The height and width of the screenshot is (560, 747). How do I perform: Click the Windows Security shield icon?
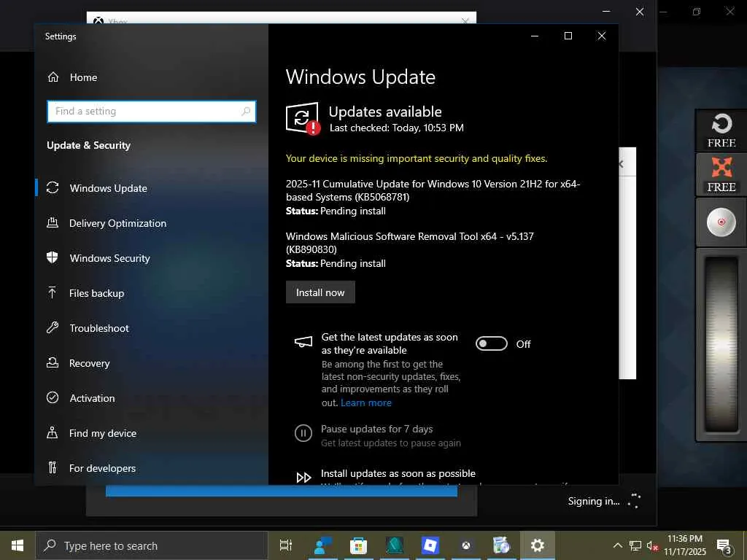coord(53,257)
